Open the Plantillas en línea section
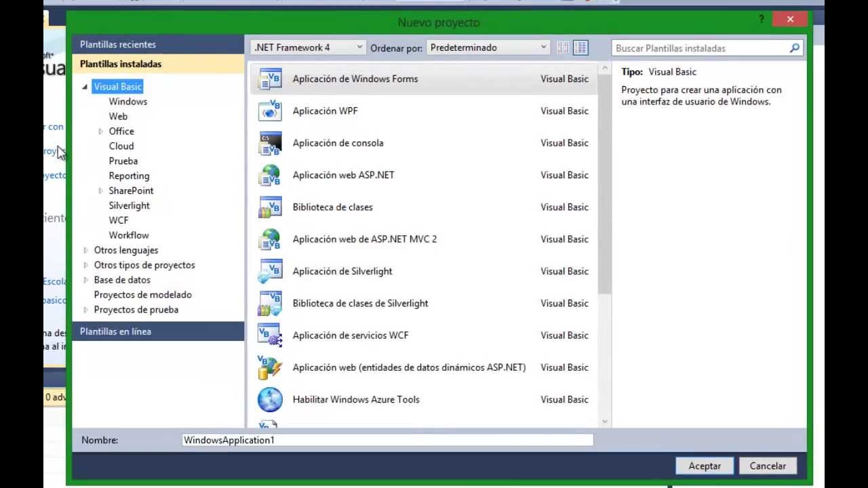Viewport: 868px width, 488px height. click(158, 331)
